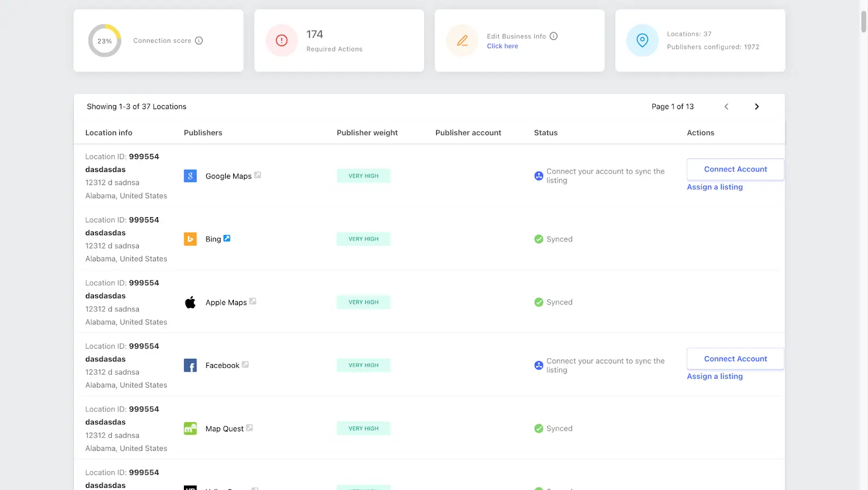Image resolution: width=868 pixels, height=490 pixels.
Task: Open the Facebook external link icon
Action: pyautogui.click(x=245, y=365)
